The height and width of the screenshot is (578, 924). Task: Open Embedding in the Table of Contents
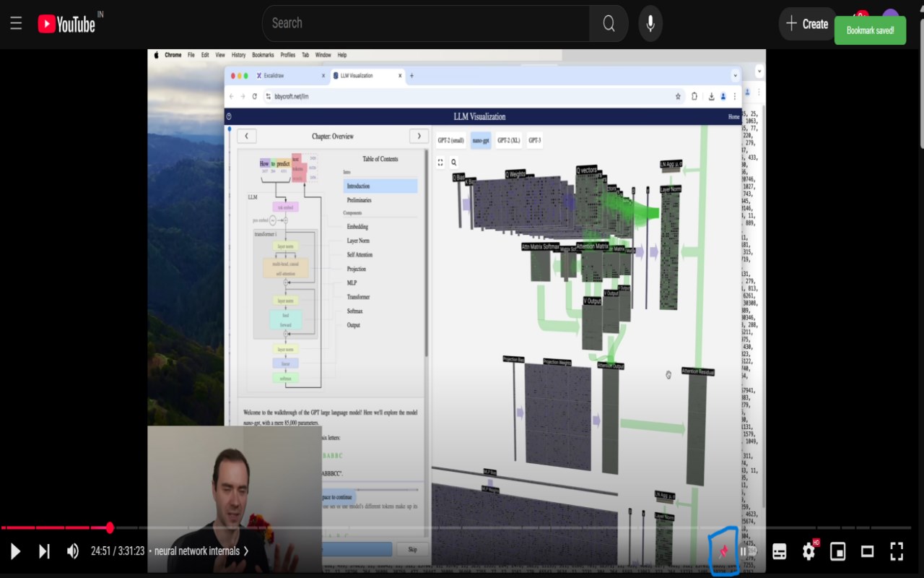[357, 227]
